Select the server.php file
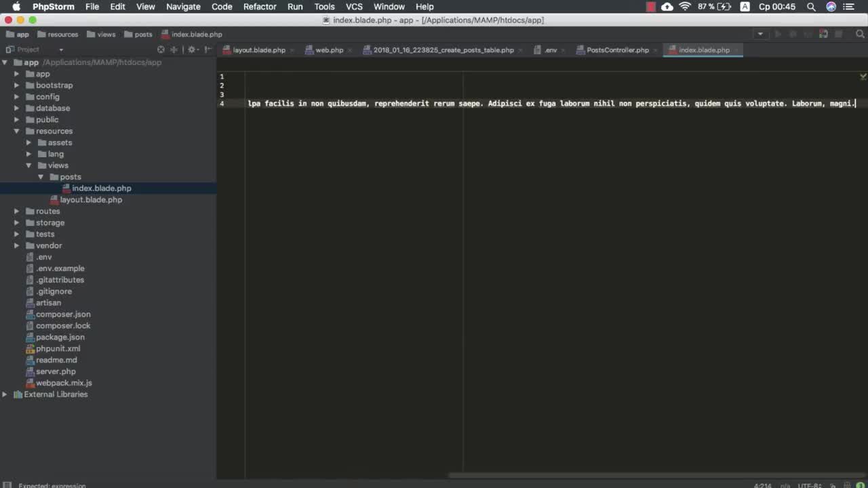The image size is (868, 488). 56,371
